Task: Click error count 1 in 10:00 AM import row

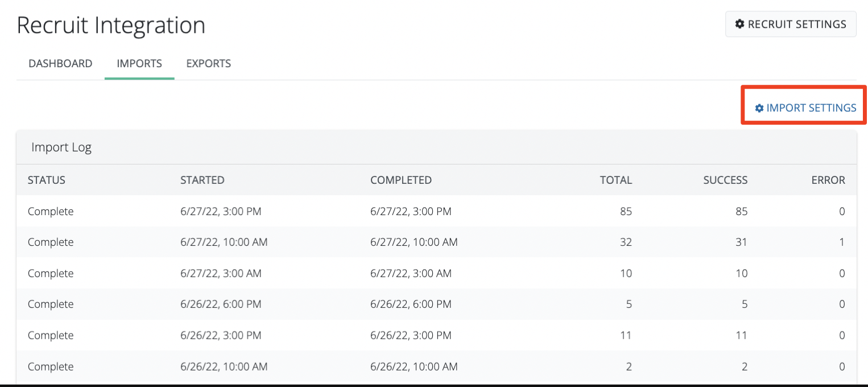Action: (x=842, y=242)
